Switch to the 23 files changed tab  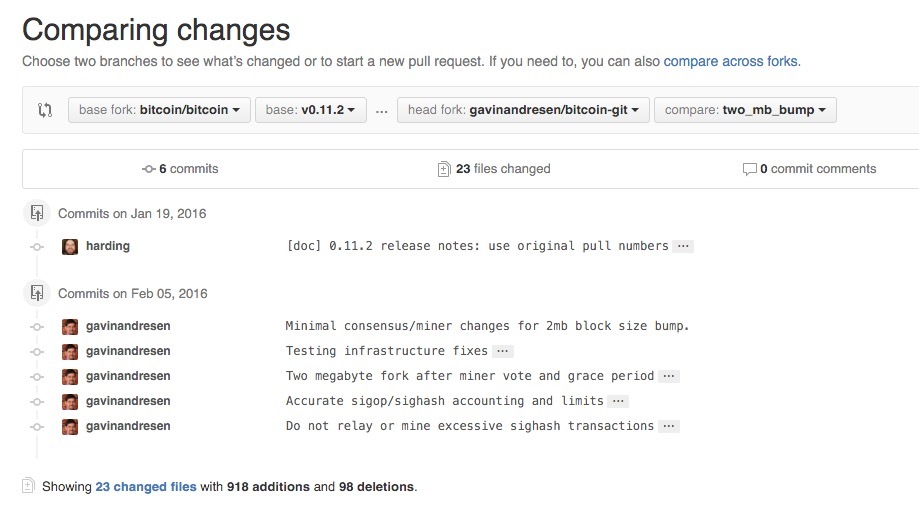[495, 169]
